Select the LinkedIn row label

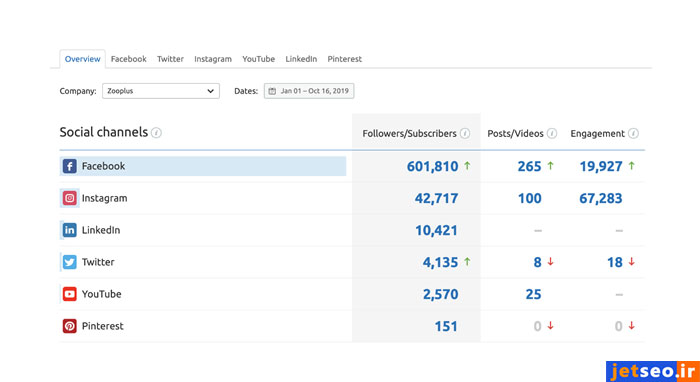pyautogui.click(x=101, y=230)
